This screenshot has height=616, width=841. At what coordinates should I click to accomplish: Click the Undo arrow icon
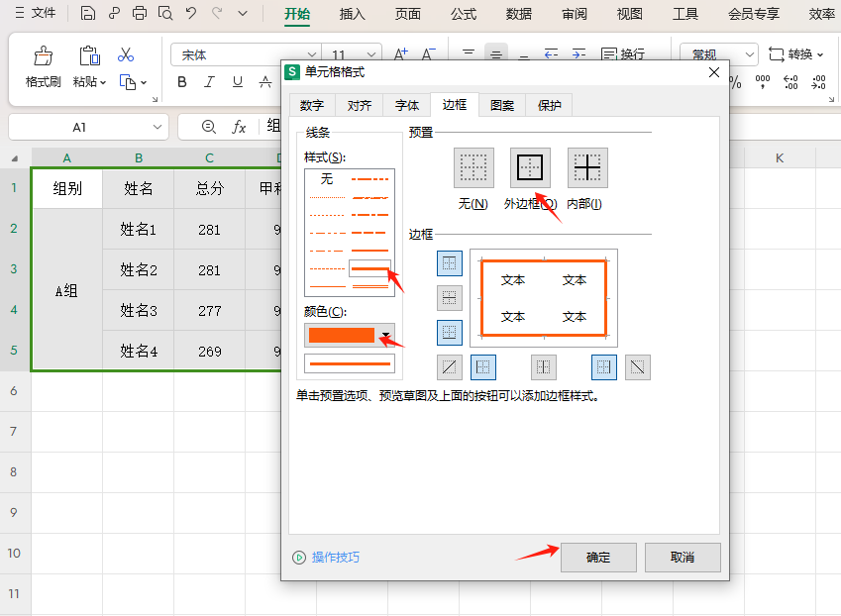click(x=191, y=13)
